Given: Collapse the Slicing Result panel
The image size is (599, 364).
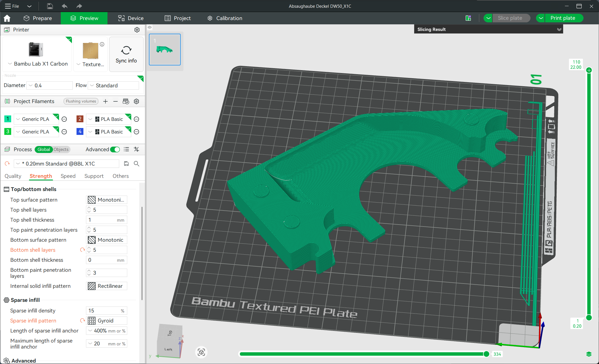Looking at the screenshot, I should click(x=559, y=29).
